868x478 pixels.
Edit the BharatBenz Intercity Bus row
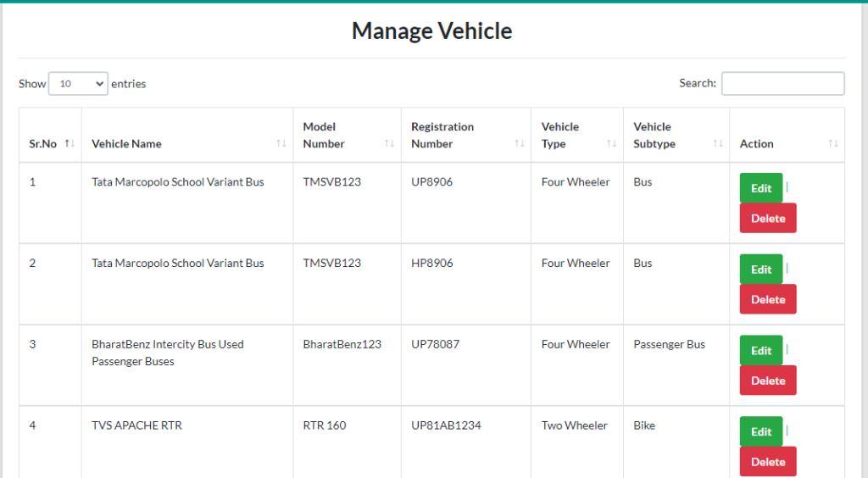pyautogui.click(x=761, y=351)
